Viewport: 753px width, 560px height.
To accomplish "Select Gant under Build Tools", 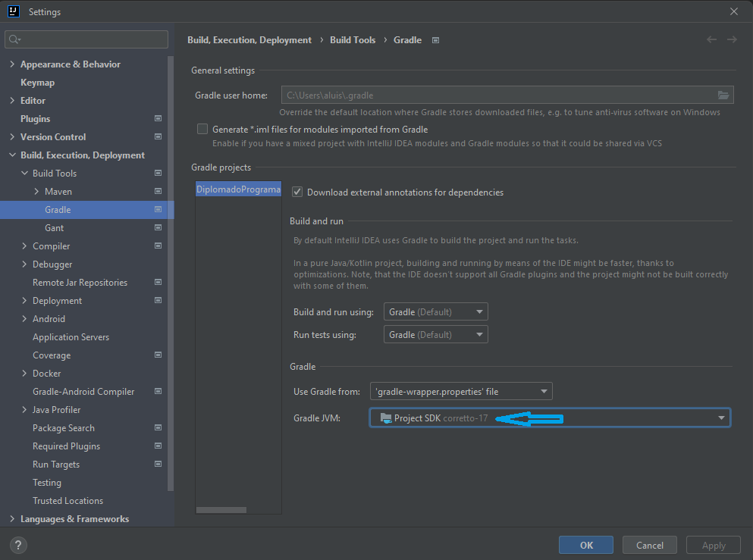I will 55,228.
